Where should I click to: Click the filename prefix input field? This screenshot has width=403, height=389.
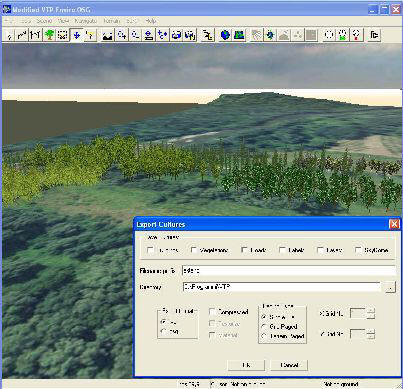(289, 270)
